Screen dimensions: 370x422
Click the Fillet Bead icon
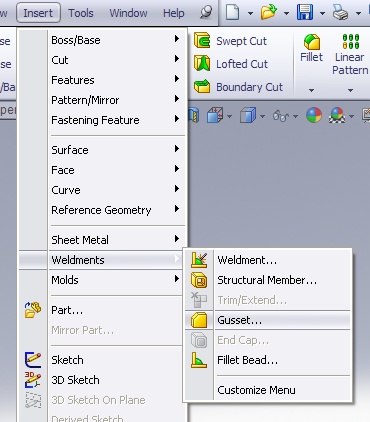point(199,360)
